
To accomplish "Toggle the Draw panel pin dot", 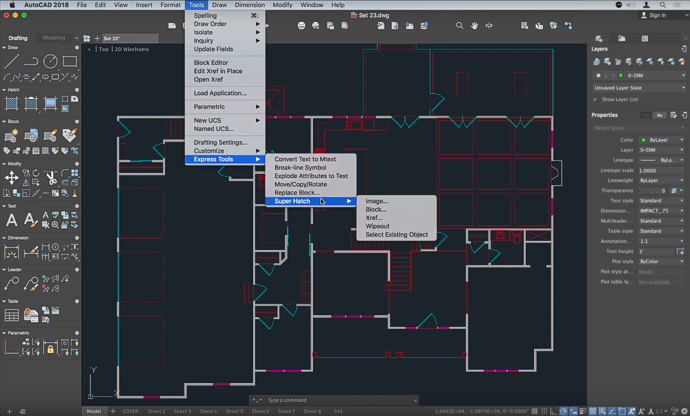I will click(77, 48).
